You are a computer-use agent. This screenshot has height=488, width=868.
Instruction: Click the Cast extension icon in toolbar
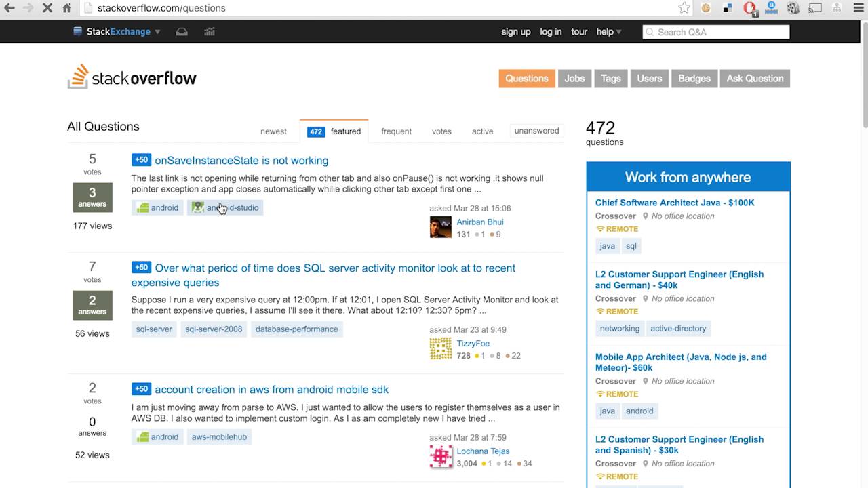coord(815,8)
